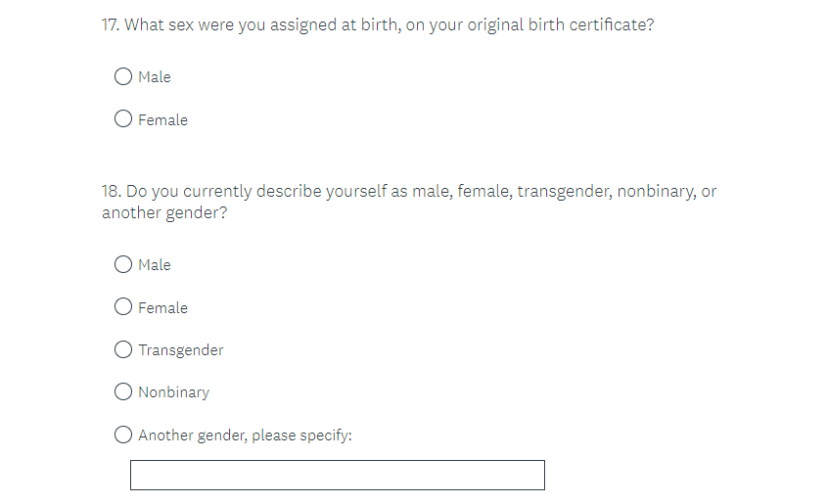This screenshot has width=828, height=504.
Task: Click the word 'nonbinary' in question 18 heading
Action: (x=655, y=192)
